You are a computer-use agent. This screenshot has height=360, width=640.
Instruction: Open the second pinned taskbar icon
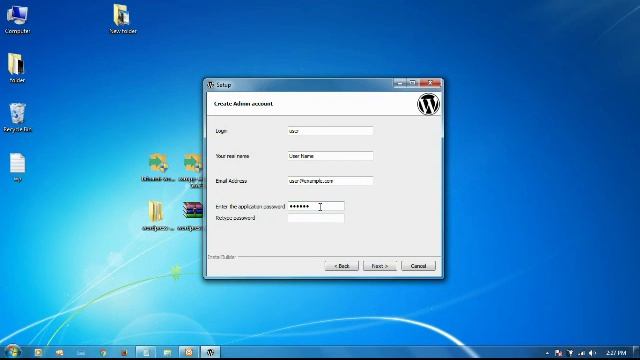(60, 352)
